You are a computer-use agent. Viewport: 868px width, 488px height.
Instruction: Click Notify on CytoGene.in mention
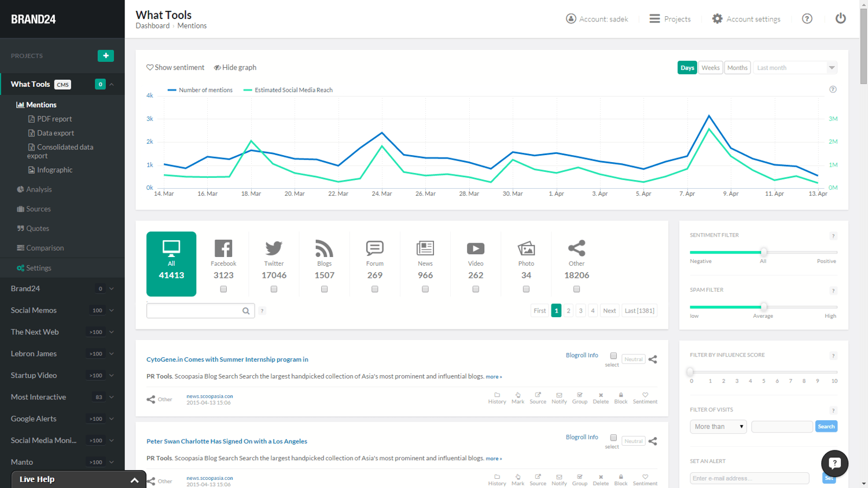coord(559,398)
